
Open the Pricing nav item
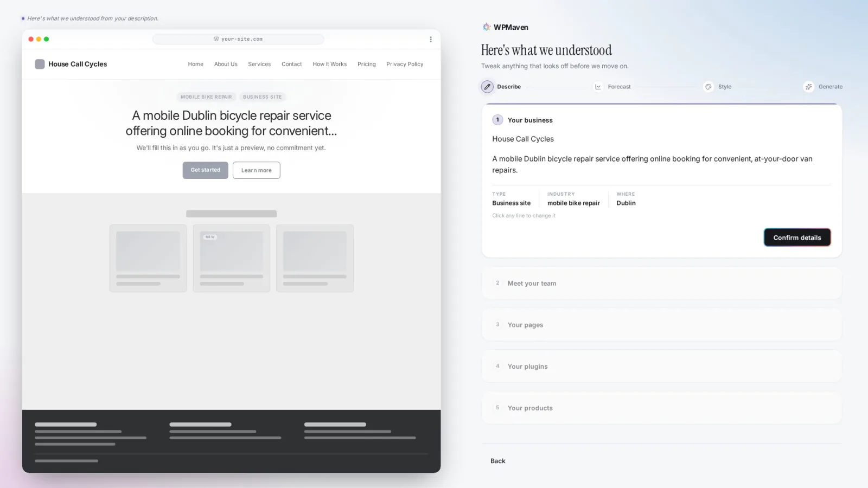click(x=367, y=64)
